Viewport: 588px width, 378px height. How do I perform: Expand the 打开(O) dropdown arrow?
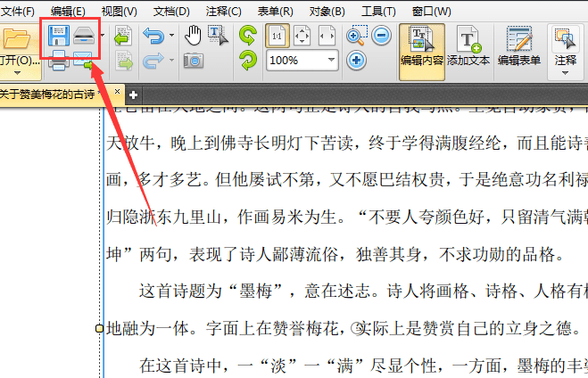(17, 73)
